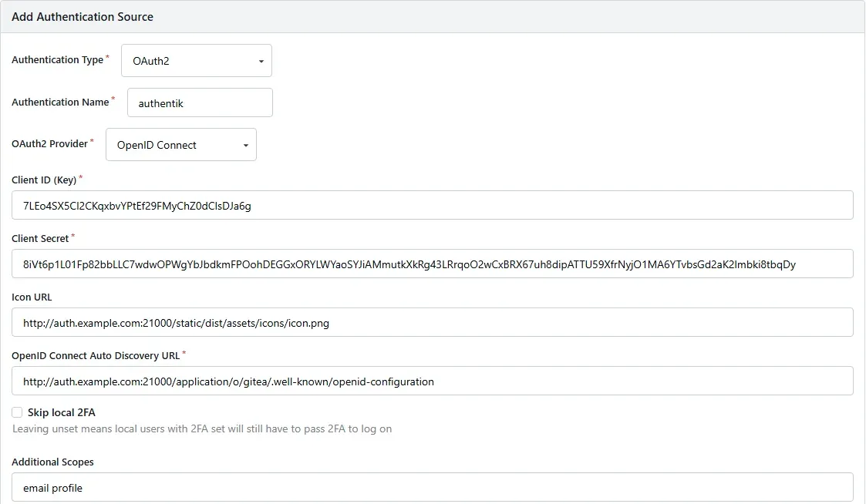Image resolution: width=866 pixels, height=504 pixels.
Task: Click the Add Authentication Source heading
Action: click(83, 16)
